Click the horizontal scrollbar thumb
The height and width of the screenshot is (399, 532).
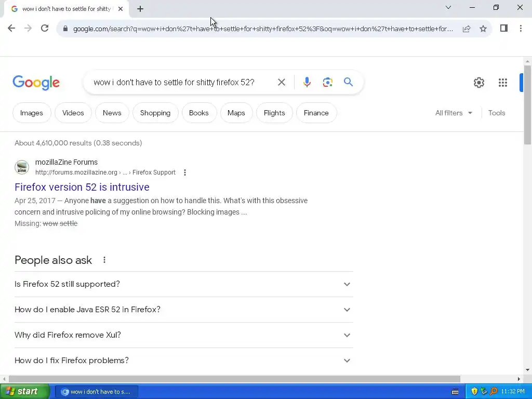coord(234,379)
